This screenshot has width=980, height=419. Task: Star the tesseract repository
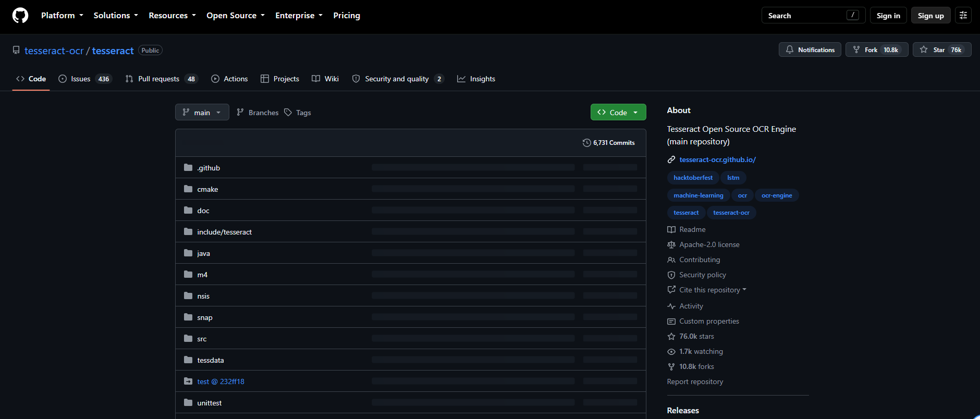point(942,50)
